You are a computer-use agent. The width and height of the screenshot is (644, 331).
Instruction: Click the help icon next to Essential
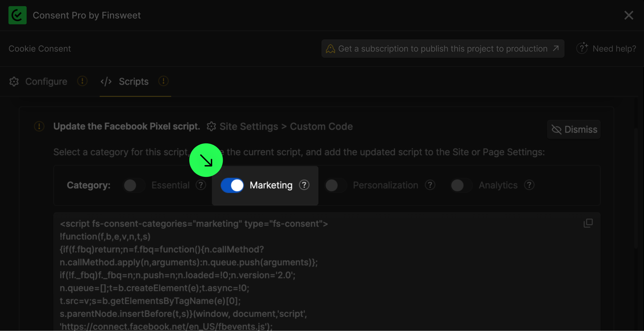click(201, 185)
